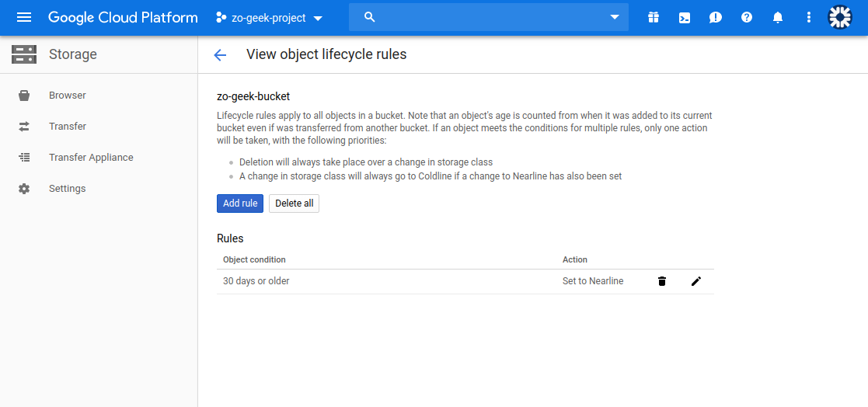The image size is (868, 407).
Task: Open the notifications bell
Action: [x=778, y=18]
